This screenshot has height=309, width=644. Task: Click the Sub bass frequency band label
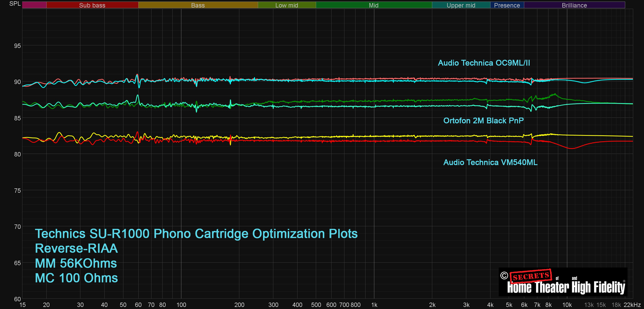point(92,5)
